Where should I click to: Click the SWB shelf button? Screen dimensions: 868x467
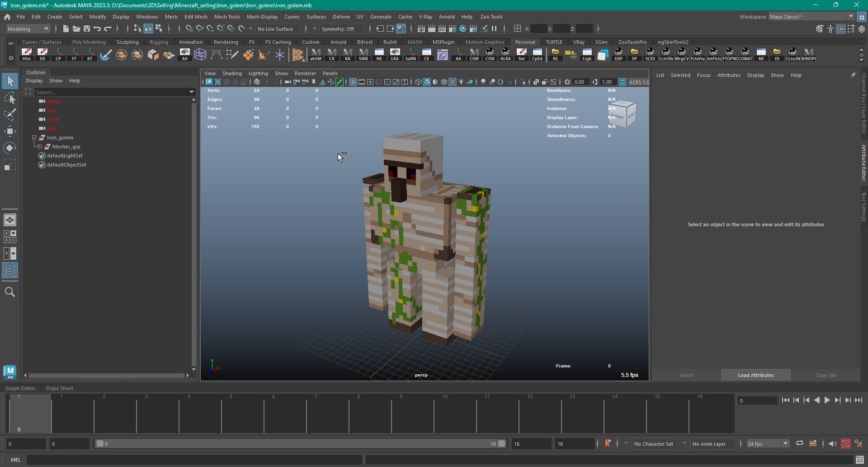tap(363, 54)
